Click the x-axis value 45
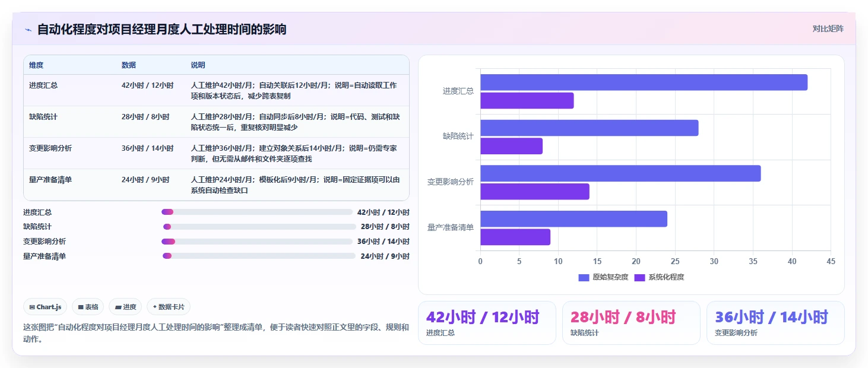 [831, 261]
